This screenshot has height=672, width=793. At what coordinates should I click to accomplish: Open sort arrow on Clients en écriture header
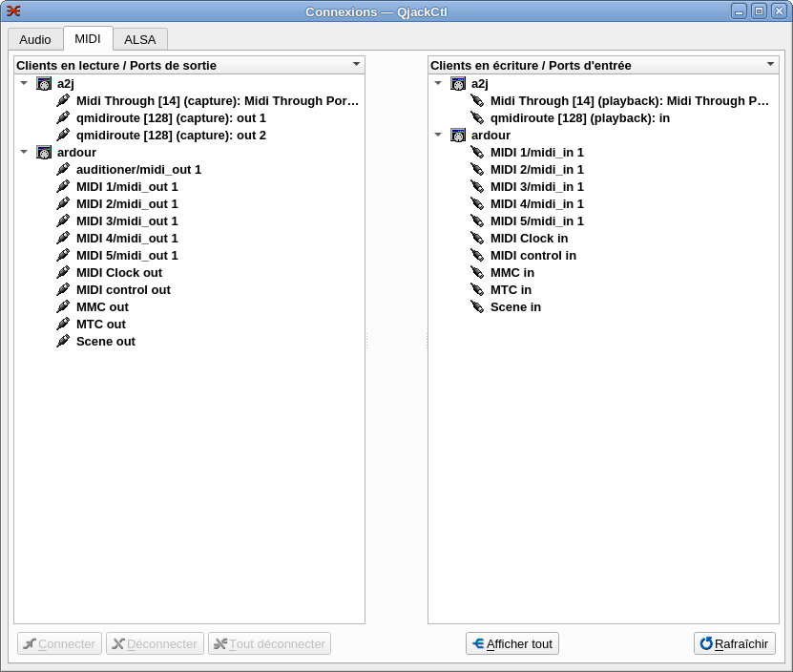pyautogui.click(x=770, y=64)
